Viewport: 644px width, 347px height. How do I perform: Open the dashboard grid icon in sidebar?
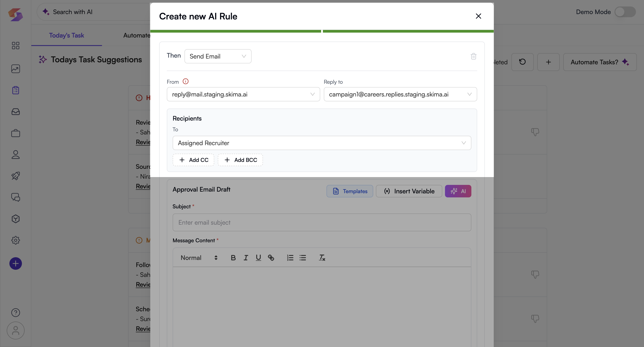(x=15, y=45)
